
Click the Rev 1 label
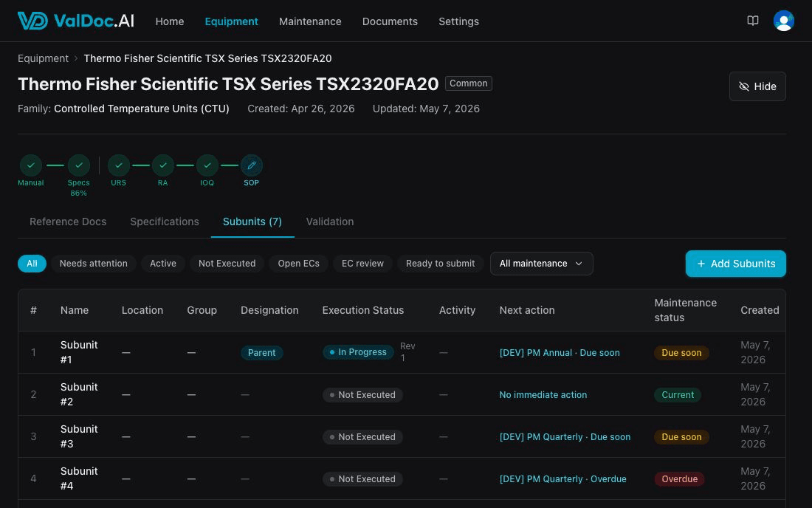(407, 352)
